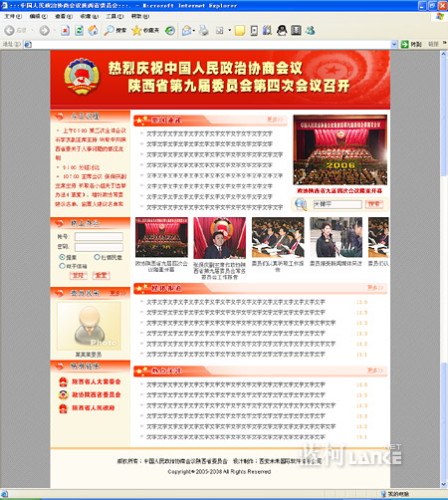The width and height of the screenshot is (448, 500).
Task: Click the History icon beside Favorites
Action: [170, 31]
